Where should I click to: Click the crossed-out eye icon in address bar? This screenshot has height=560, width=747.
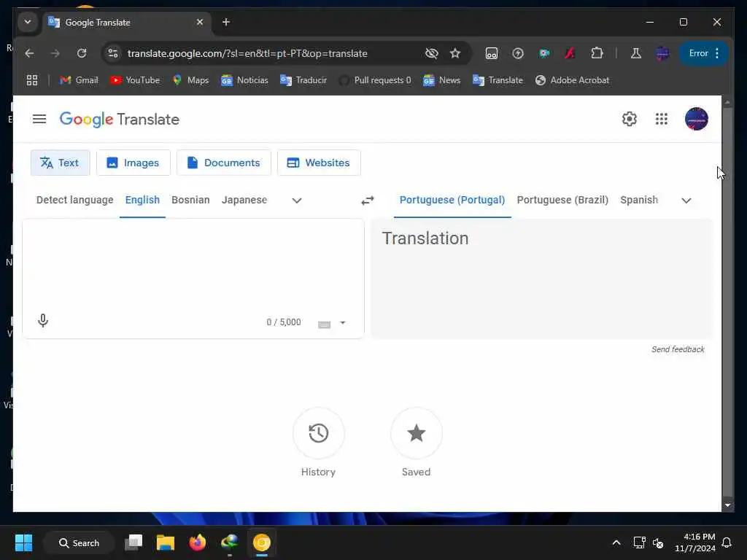pos(431,53)
